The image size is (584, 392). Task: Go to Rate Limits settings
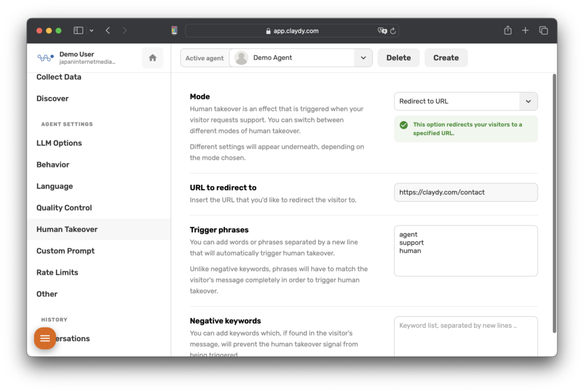point(57,272)
